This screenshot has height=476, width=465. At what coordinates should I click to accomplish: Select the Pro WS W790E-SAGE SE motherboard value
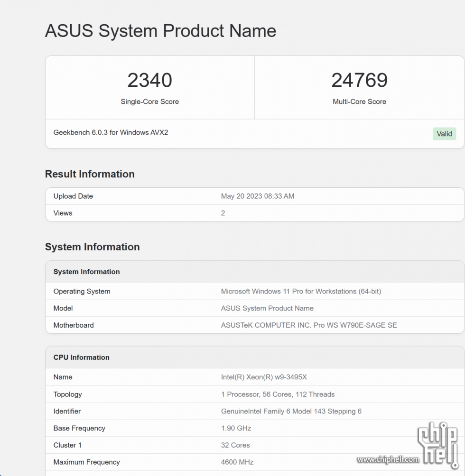(309, 325)
